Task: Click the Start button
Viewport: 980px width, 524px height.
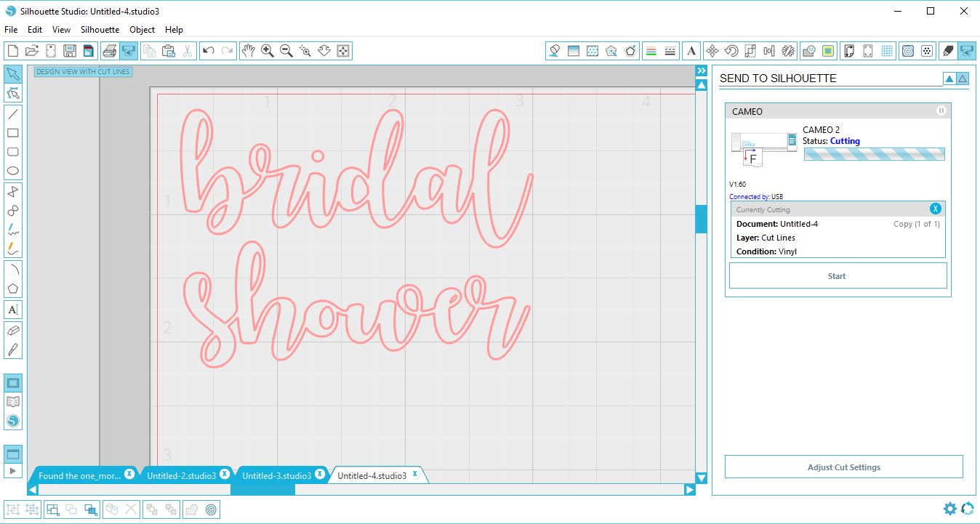Action: coord(838,276)
